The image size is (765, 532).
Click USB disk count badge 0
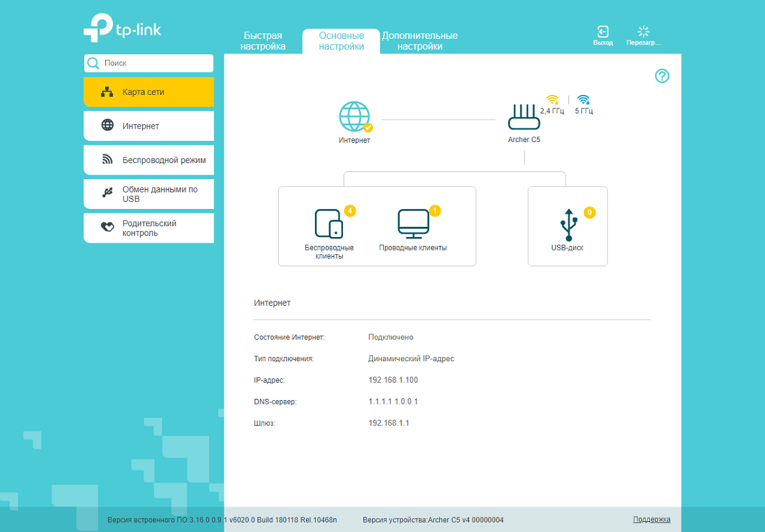[x=590, y=212]
